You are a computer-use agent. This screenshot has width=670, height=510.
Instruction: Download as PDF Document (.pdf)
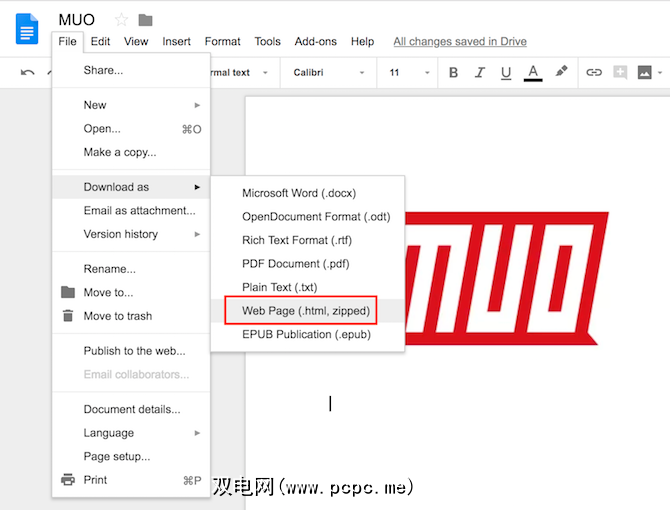[308, 264]
